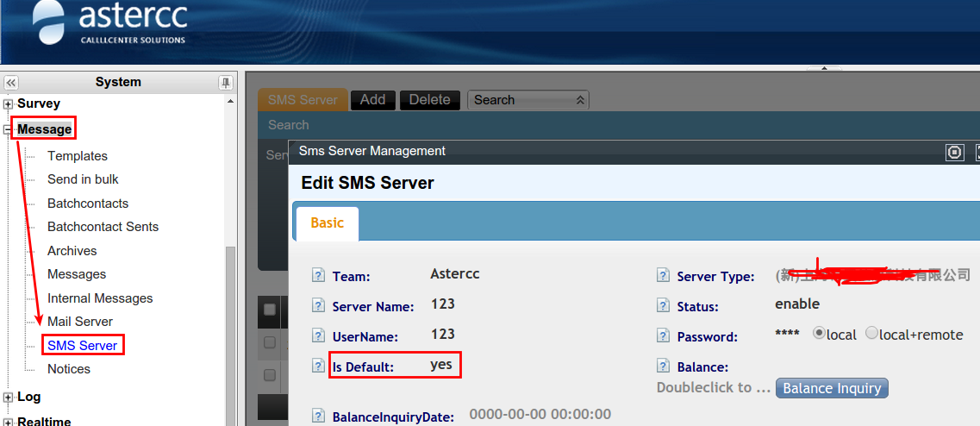Click the help icon beside Team
This screenshot has width=980, height=426.
point(318,276)
